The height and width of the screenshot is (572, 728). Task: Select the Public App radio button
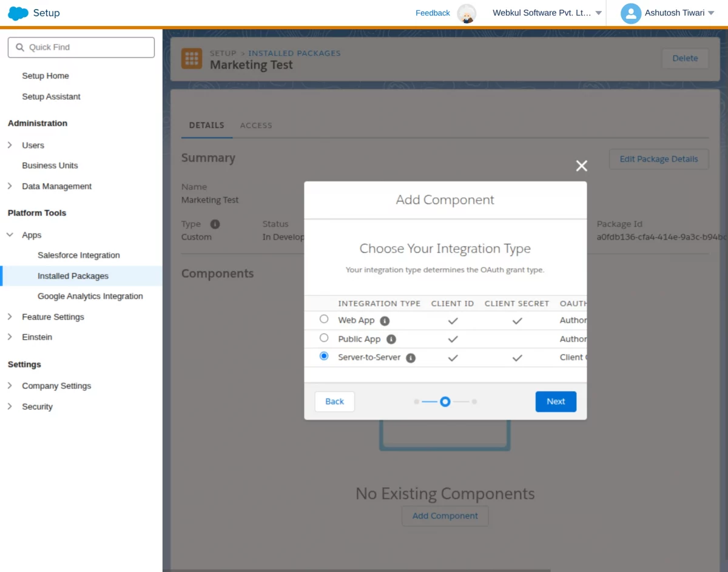[324, 338]
